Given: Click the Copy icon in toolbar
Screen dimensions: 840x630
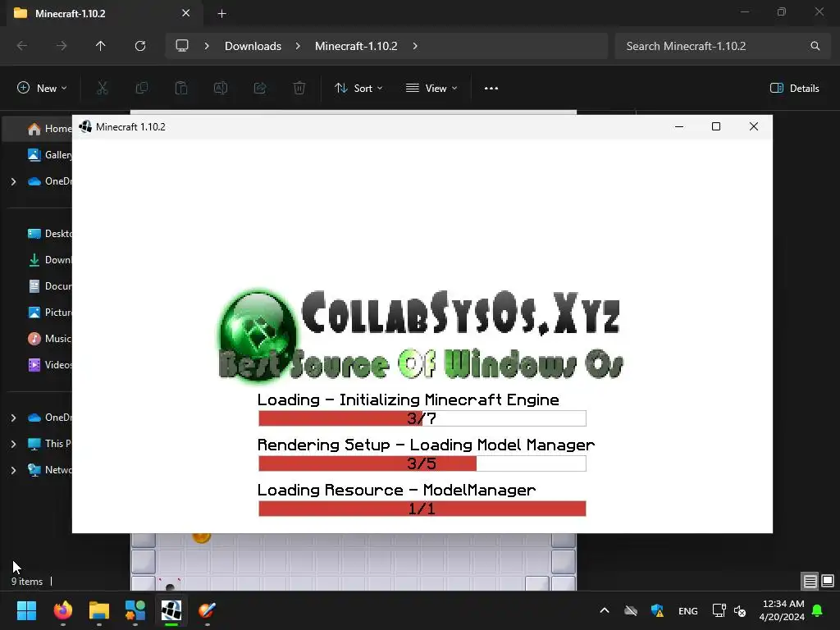Looking at the screenshot, I should 142,88.
